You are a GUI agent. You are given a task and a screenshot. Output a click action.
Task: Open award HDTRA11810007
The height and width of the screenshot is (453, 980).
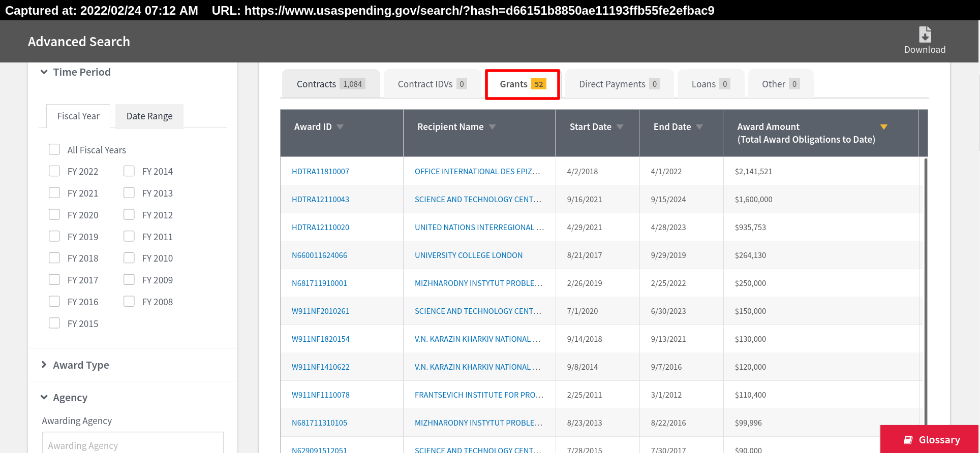(320, 172)
